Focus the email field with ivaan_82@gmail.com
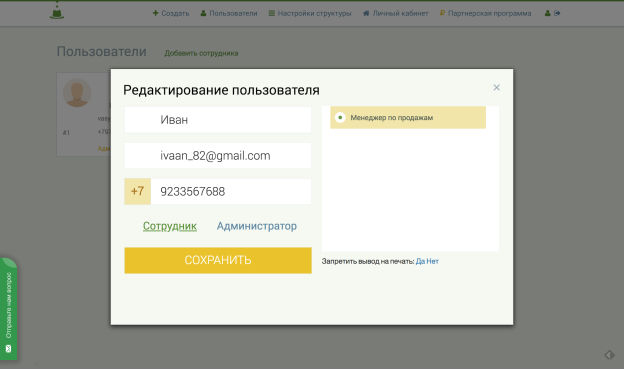The height and width of the screenshot is (370, 624). coord(218,156)
